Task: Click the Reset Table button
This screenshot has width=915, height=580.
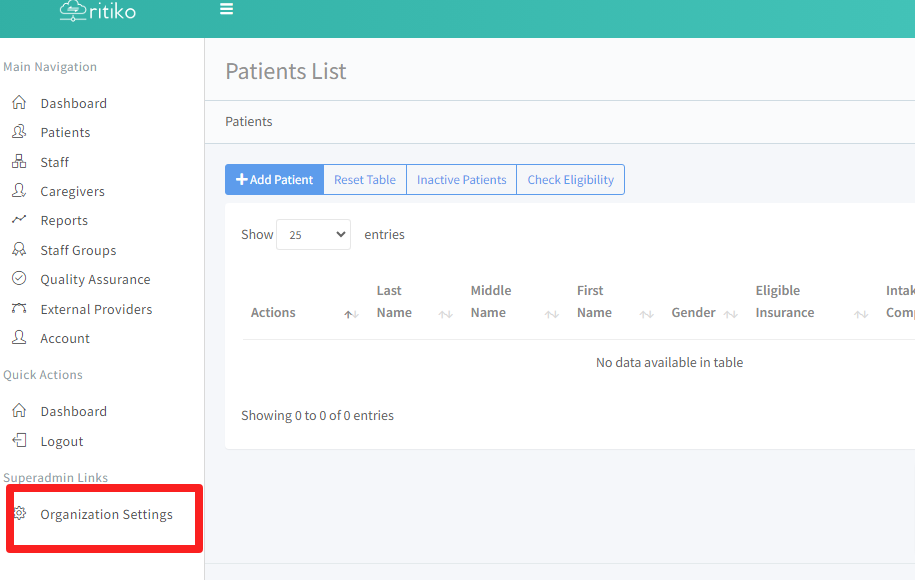Action: (365, 180)
